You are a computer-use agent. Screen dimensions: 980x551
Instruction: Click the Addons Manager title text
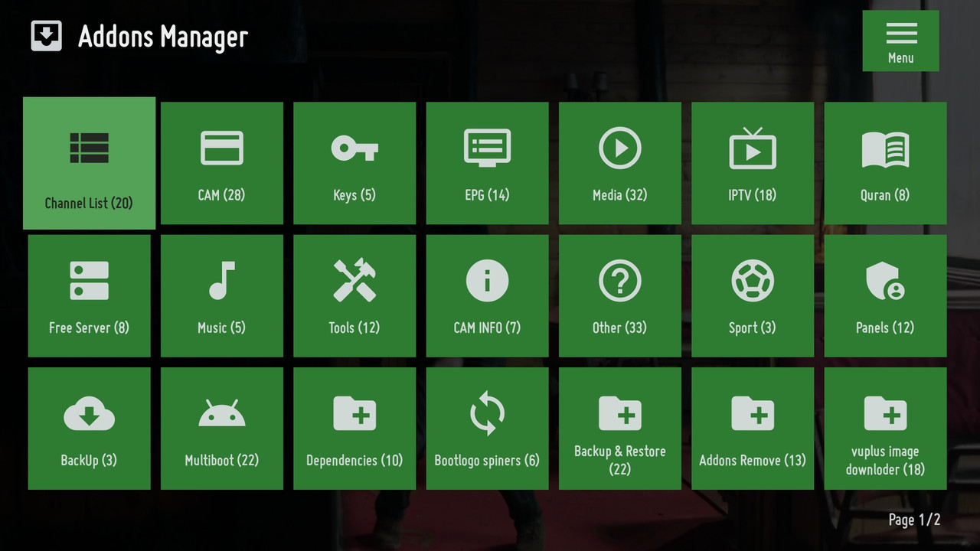[163, 37]
